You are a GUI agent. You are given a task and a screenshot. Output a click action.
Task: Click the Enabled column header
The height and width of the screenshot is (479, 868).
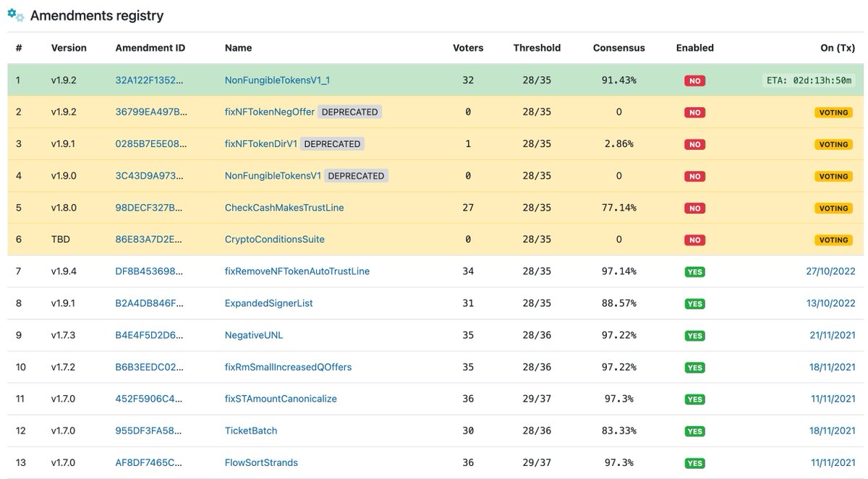695,48
